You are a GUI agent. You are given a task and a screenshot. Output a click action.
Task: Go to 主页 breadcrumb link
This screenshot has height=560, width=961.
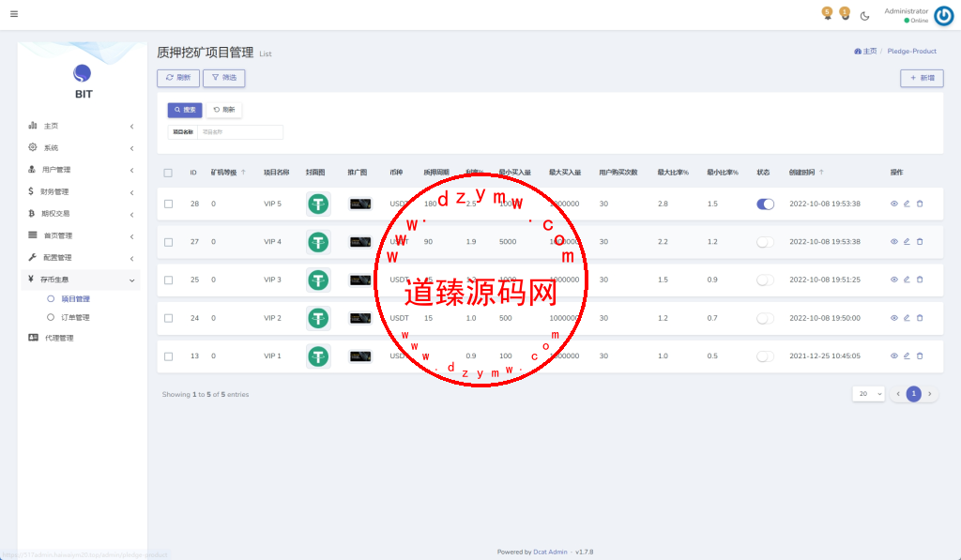[865, 52]
